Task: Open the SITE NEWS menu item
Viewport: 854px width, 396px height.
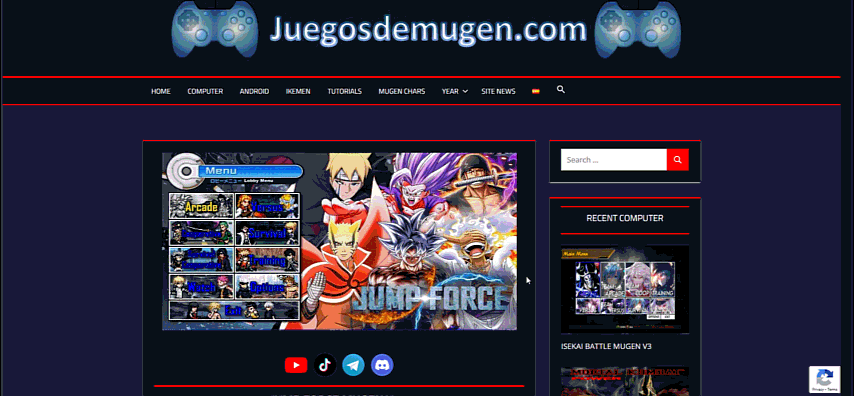Action: point(498,92)
